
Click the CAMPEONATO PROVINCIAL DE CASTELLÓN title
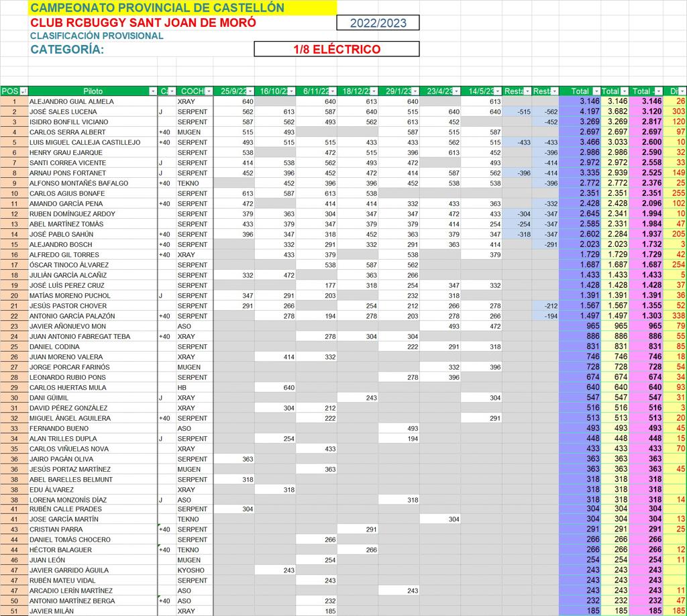[157, 7]
